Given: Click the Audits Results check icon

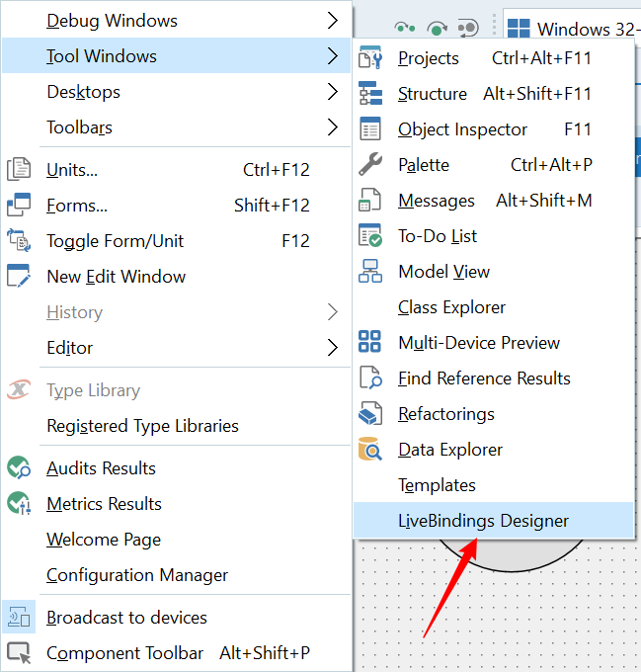Looking at the screenshot, I should (19, 467).
